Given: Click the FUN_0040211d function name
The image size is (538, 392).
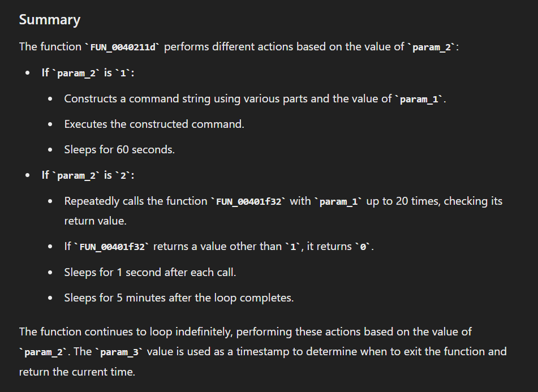Looking at the screenshot, I should point(123,47).
